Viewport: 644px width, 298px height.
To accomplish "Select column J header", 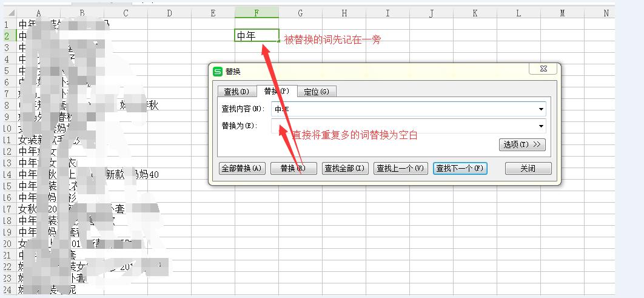I will pyautogui.click(x=431, y=13).
